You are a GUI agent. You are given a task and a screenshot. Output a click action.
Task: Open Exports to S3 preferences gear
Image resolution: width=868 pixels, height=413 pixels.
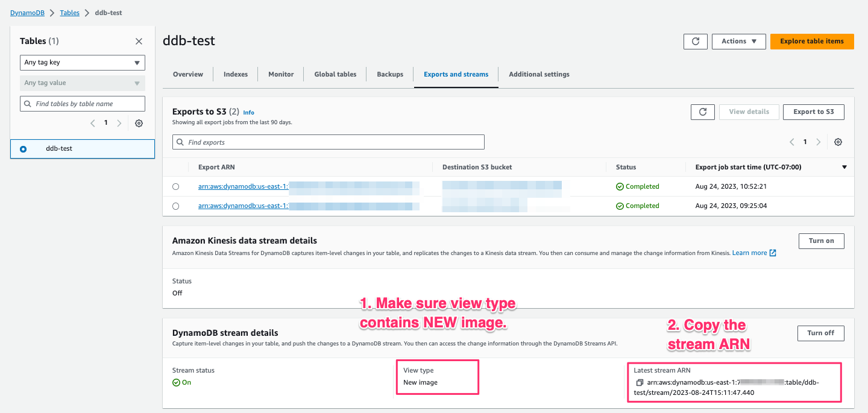coord(838,142)
